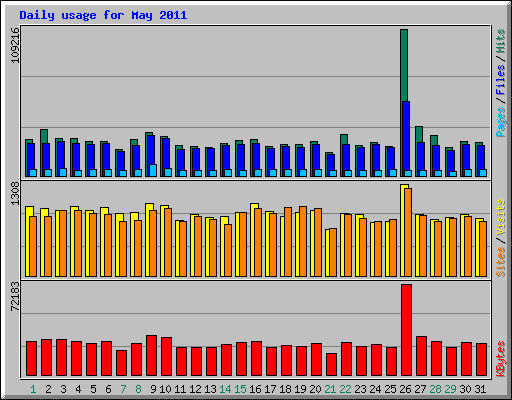Click the 'Visits' legend label

(501, 217)
